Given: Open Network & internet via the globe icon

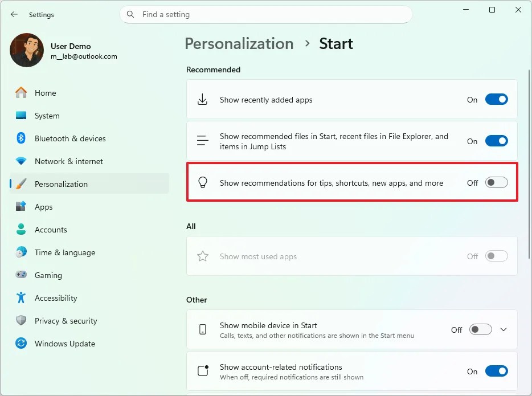Looking at the screenshot, I should (x=21, y=161).
